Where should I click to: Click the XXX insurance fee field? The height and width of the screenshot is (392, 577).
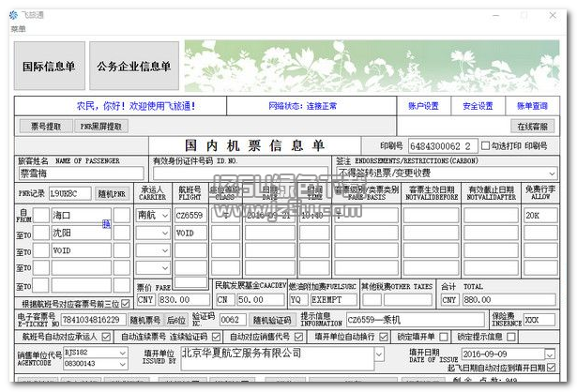(x=539, y=320)
